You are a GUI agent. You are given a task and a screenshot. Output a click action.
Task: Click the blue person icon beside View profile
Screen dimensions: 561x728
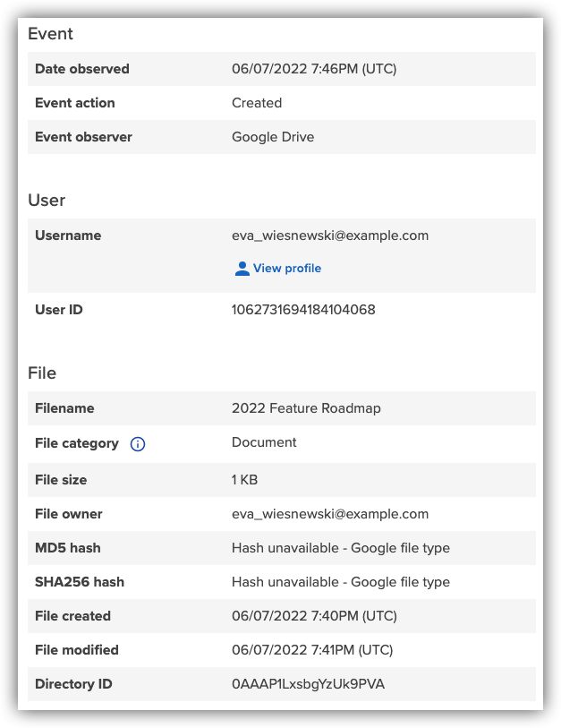coord(242,268)
